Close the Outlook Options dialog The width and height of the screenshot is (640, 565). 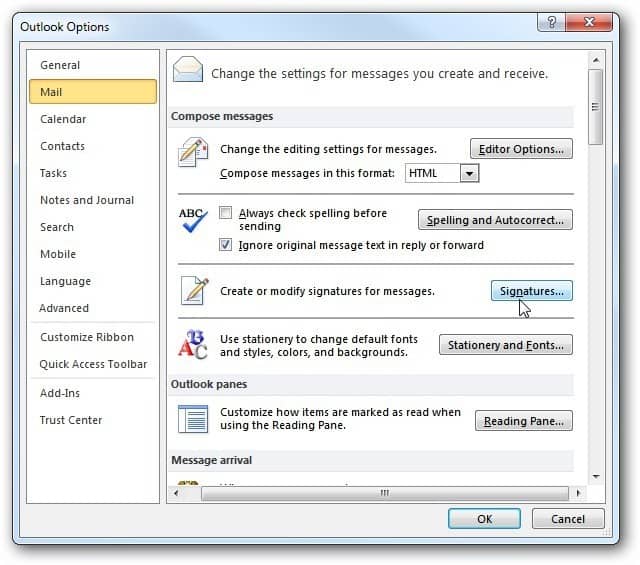coord(589,22)
